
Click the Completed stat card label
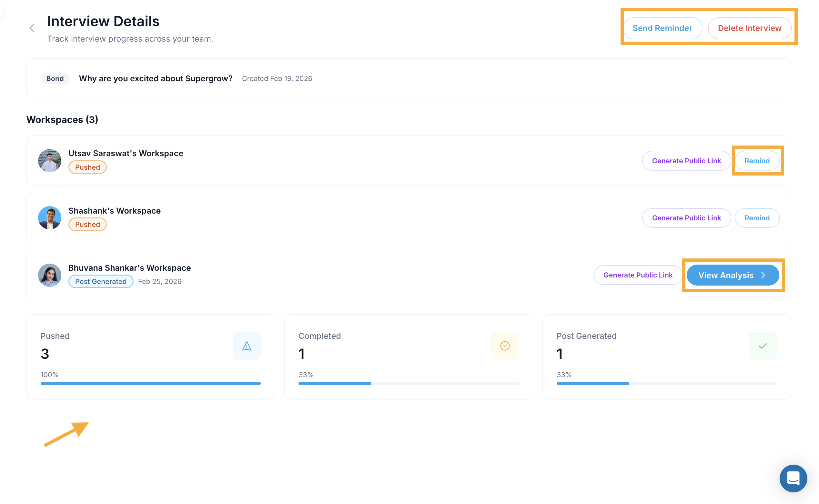click(x=320, y=336)
